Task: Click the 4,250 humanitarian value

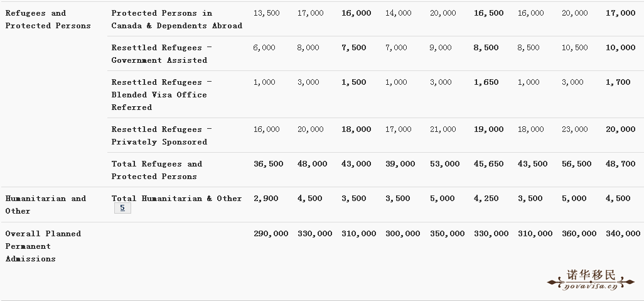Action: pos(486,199)
